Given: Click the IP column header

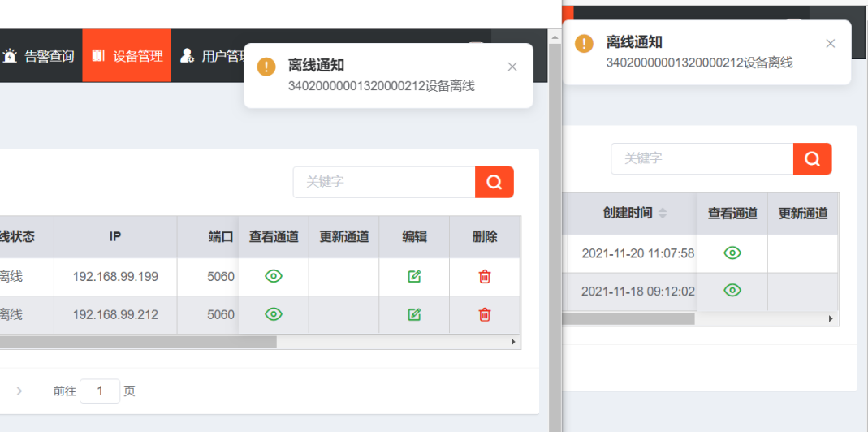Looking at the screenshot, I should [115, 237].
